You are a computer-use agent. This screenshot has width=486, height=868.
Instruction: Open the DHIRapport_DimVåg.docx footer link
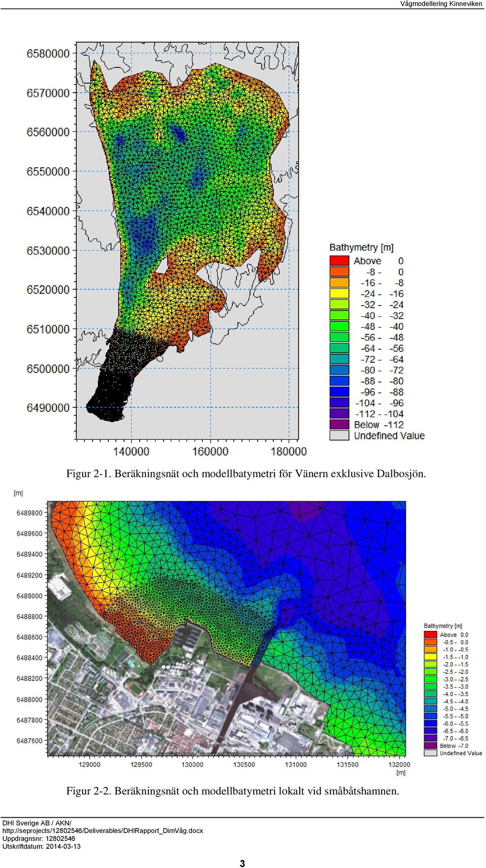tap(103, 831)
